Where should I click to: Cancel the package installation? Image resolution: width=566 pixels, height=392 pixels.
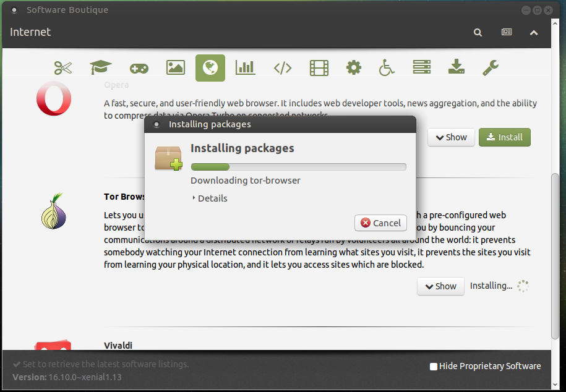pos(380,223)
